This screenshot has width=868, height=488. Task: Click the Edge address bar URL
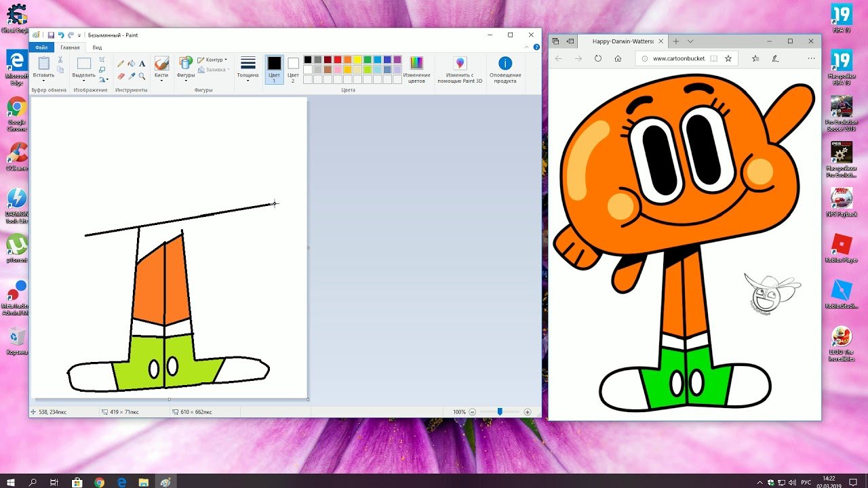point(678,59)
